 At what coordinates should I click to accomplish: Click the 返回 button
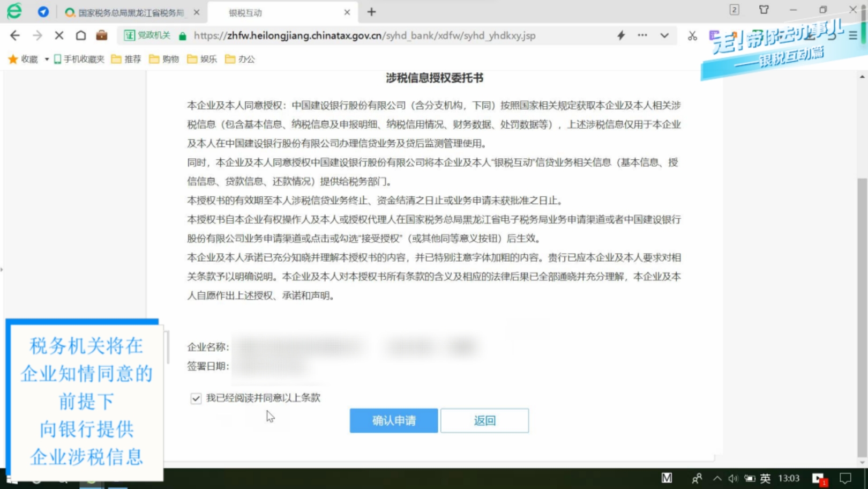pyautogui.click(x=484, y=420)
